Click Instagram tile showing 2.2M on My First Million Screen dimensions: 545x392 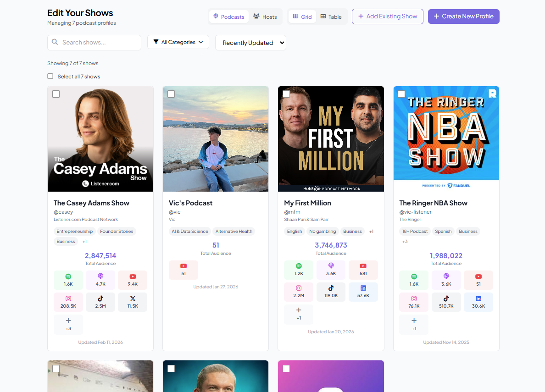coord(299,292)
